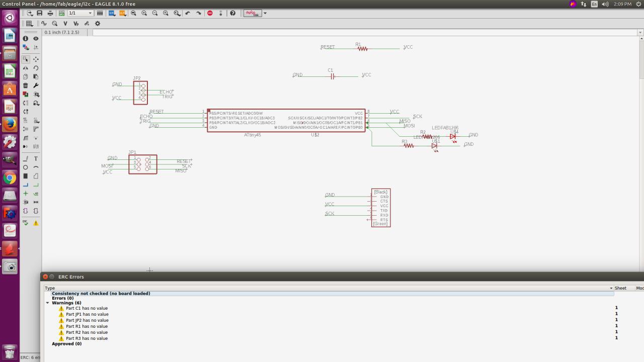This screenshot has width=644, height=362.
Task: Select the Info tool
Action: coord(25,38)
